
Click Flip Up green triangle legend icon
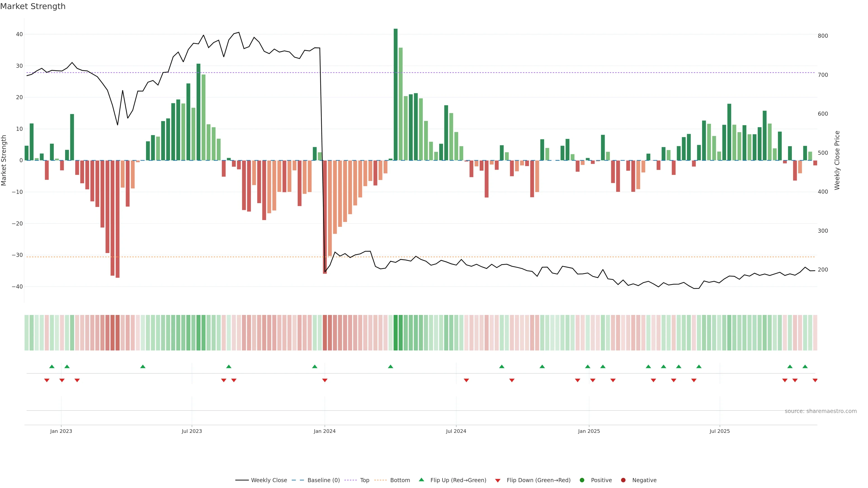tap(421, 480)
